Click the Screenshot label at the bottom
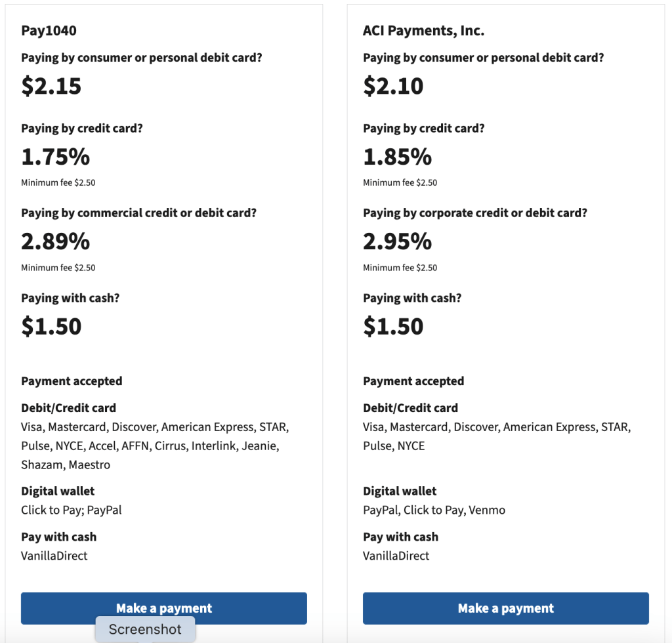672x643 pixels. click(x=145, y=629)
